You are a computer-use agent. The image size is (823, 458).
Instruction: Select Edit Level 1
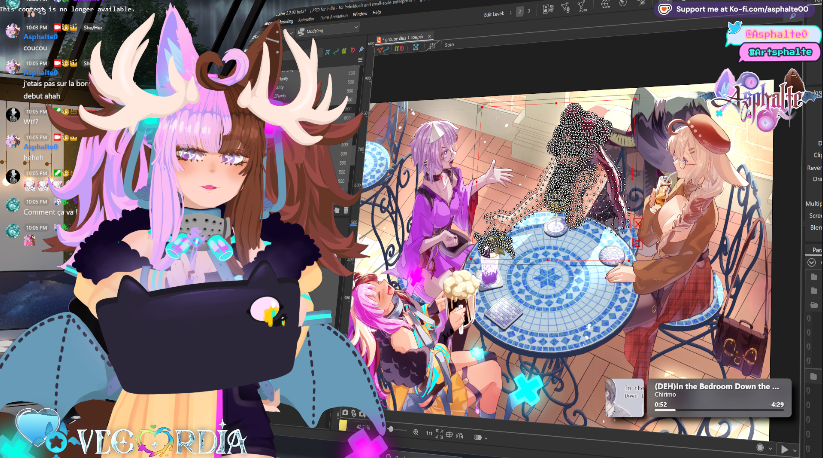510,13
